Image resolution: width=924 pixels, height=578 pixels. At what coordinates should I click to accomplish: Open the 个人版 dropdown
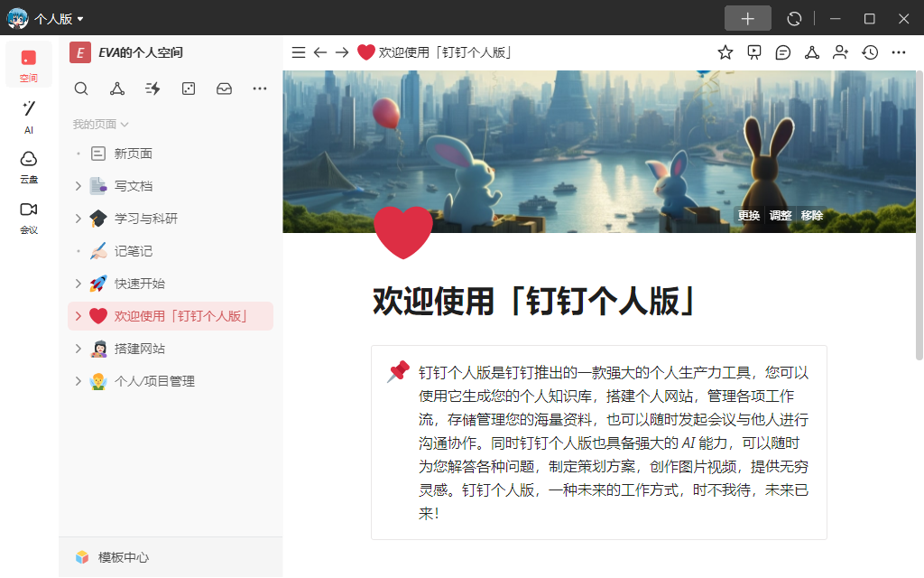59,19
